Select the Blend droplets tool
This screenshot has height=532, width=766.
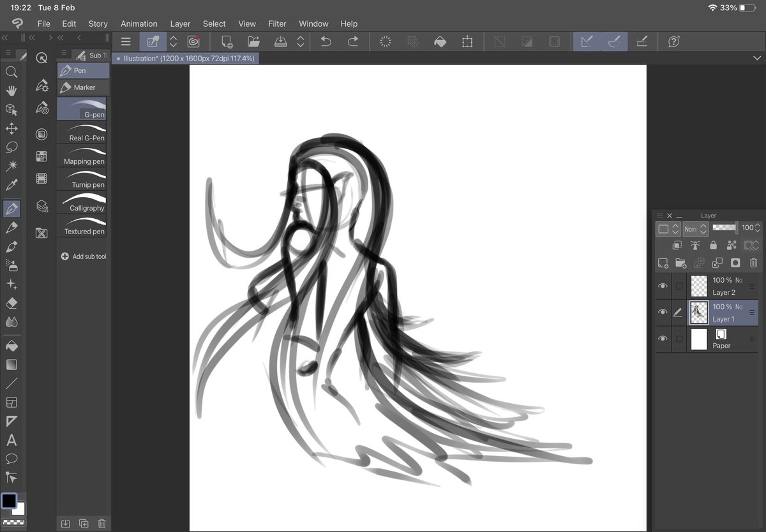click(x=11, y=322)
